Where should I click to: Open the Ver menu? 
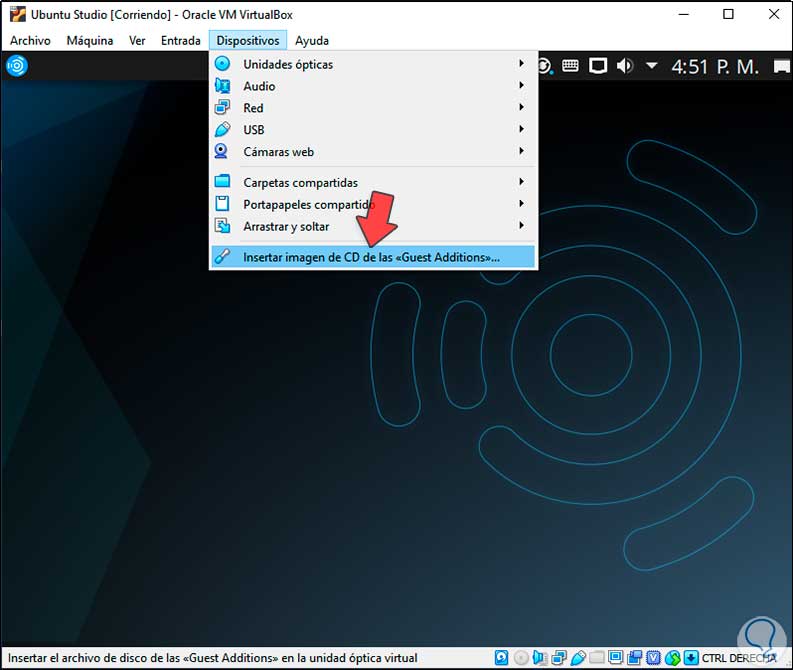click(x=137, y=40)
